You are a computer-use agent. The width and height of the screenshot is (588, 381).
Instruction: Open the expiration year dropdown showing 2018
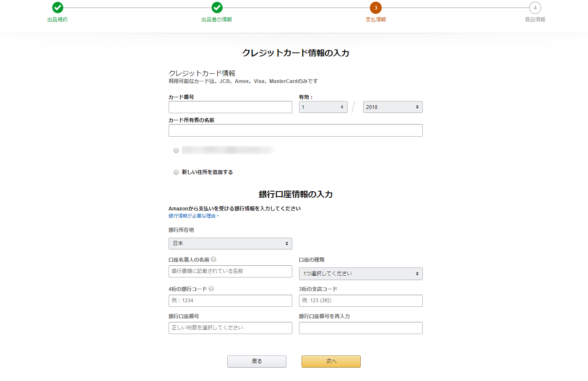(x=392, y=107)
